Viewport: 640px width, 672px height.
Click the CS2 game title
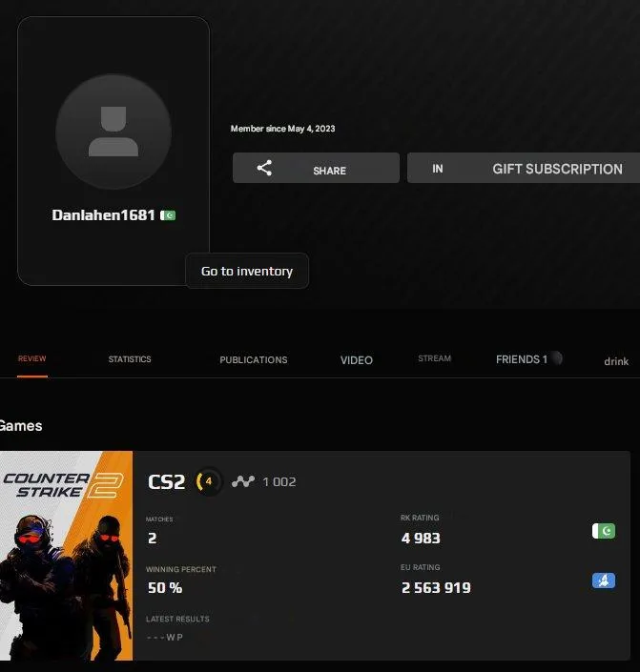[166, 481]
